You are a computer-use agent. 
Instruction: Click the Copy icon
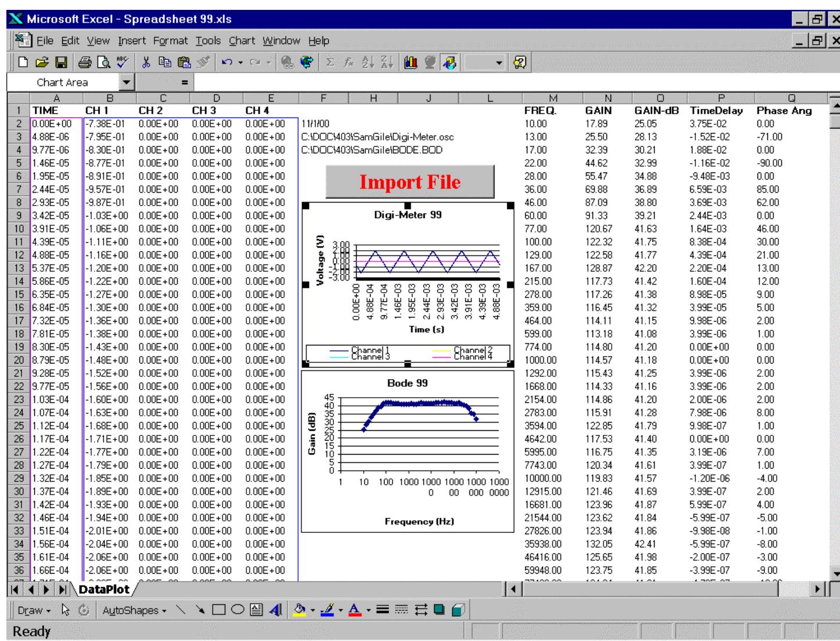click(165, 61)
